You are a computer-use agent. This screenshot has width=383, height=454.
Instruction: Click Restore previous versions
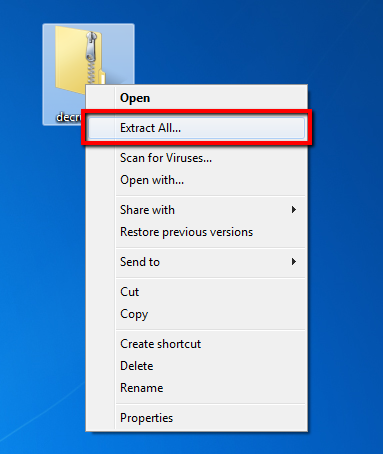pyautogui.click(x=196, y=232)
